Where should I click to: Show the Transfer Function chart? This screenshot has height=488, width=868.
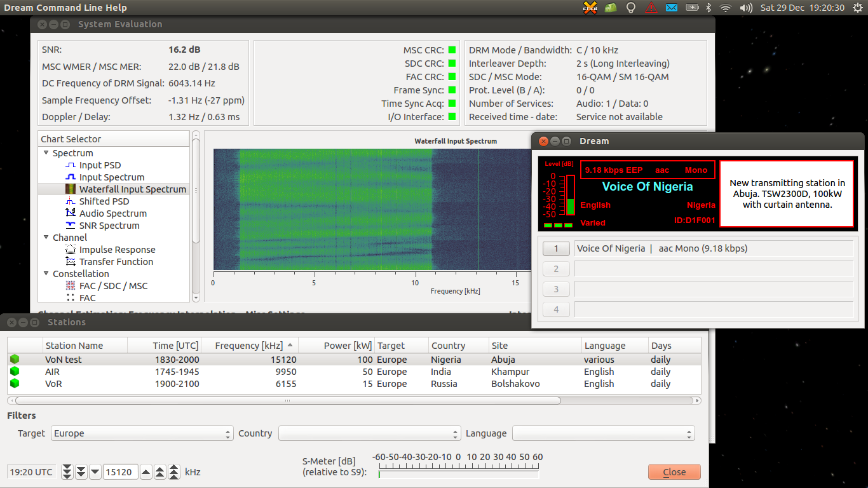point(116,262)
